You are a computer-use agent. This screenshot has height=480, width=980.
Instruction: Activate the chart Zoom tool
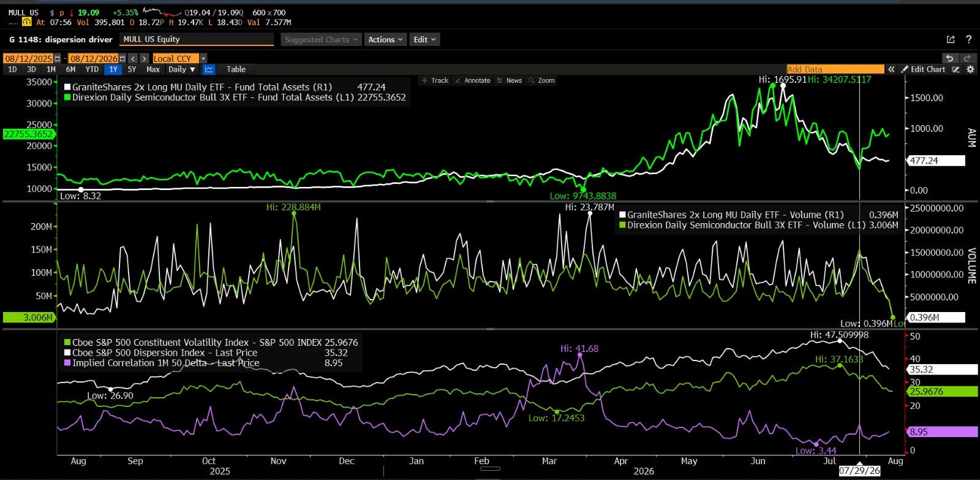point(541,80)
